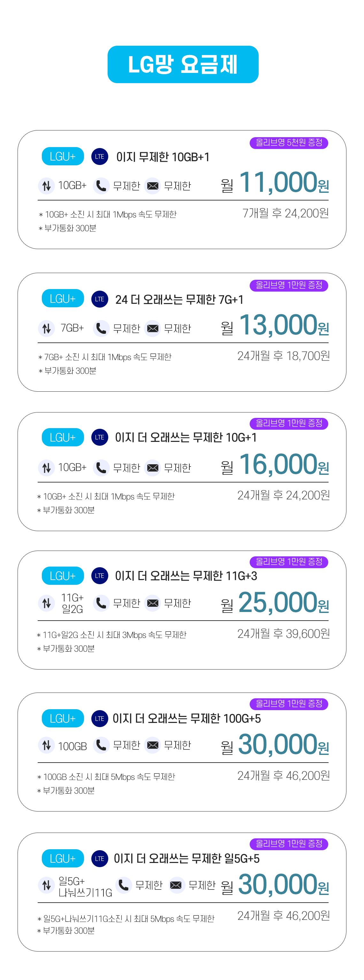
Task: Select the 이지 더 오래쓰는 무제한 10G+1 title
Action: [186, 437]
